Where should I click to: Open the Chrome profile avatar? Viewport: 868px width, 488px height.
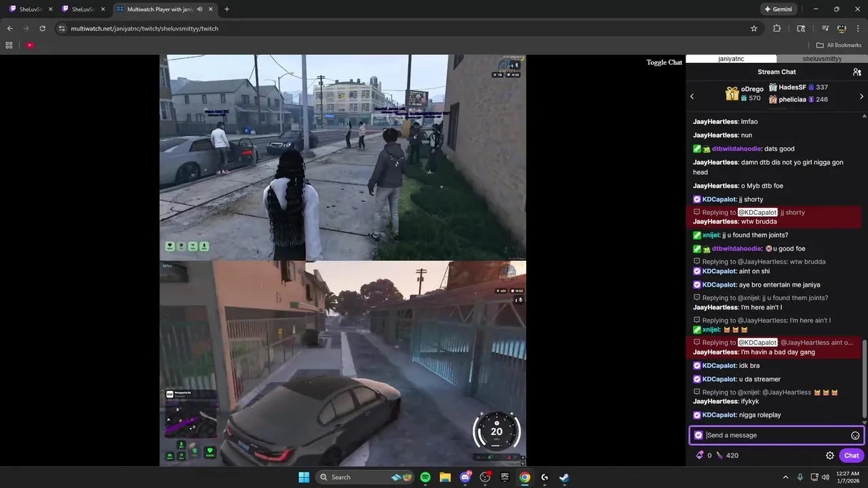842,28
